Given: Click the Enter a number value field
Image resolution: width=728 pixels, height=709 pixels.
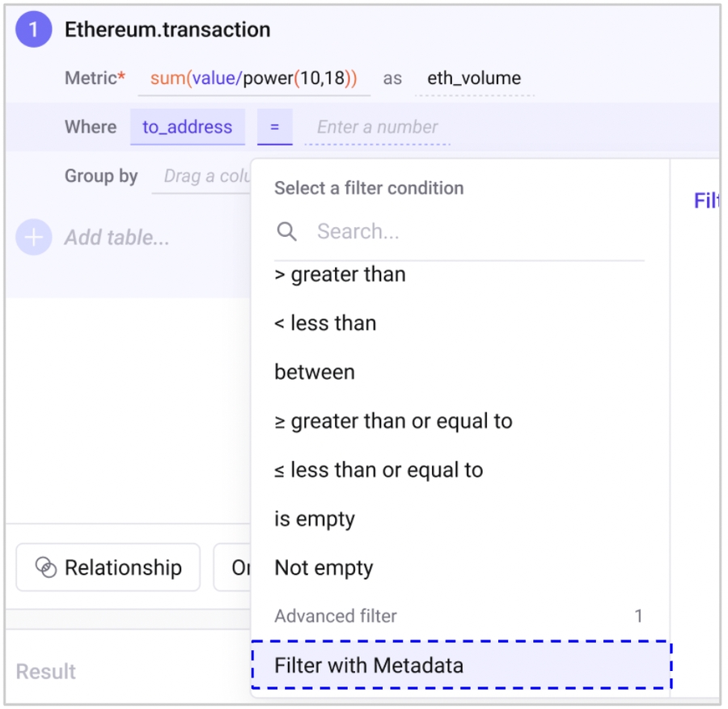Looking at the screenshot, I should (x=377, y=127).
